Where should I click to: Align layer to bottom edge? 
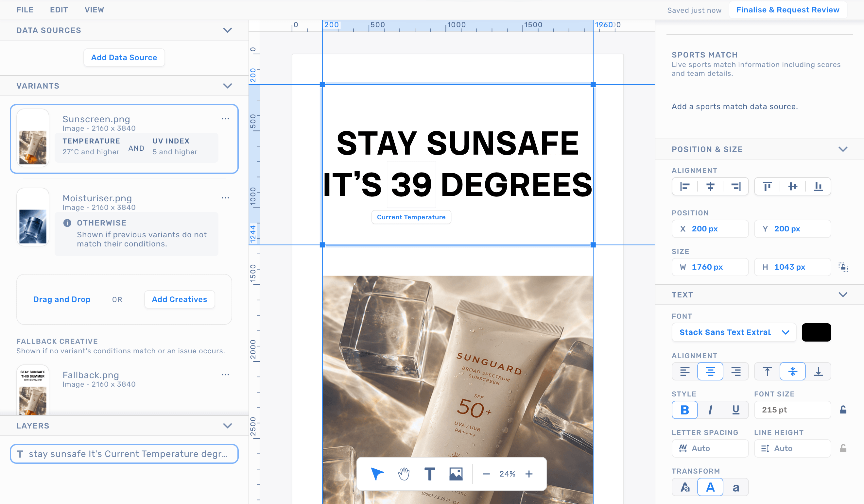click(x=819, y=186)
